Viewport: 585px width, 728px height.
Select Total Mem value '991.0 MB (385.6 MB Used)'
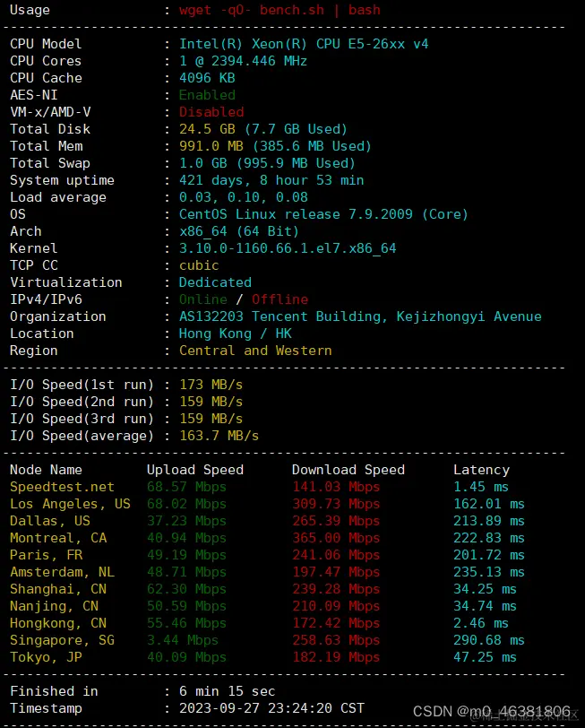pos(276,146)
